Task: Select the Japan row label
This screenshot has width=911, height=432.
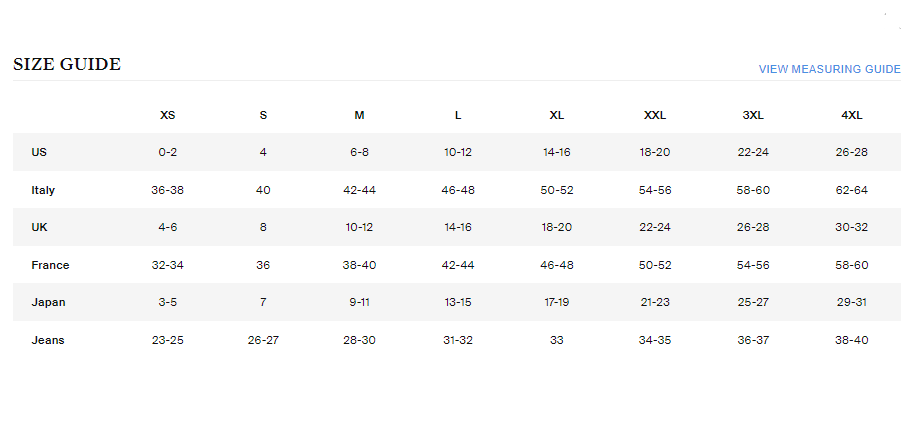Action: click(48, 302)
